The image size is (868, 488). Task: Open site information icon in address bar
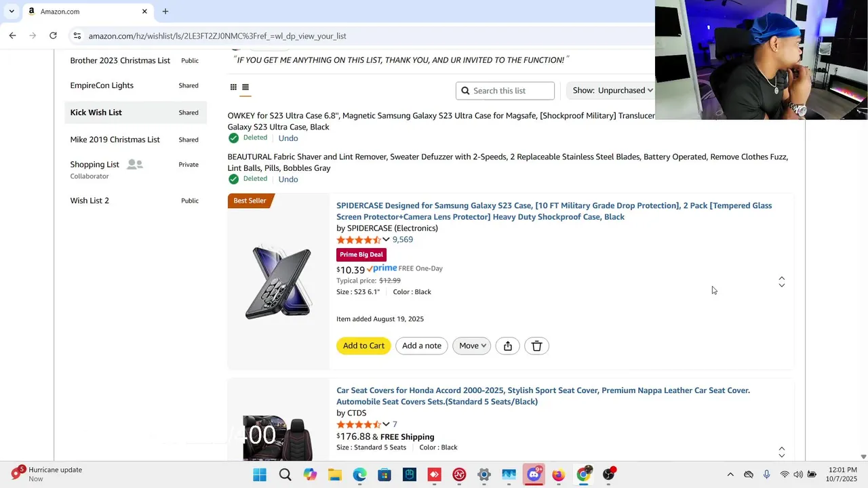pos(77,36)
